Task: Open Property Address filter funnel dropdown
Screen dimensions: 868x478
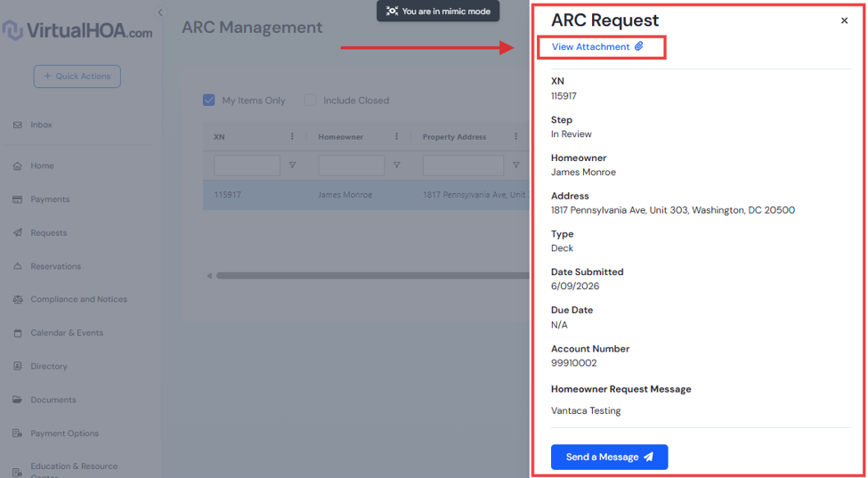Action: [x=516, y=165]
